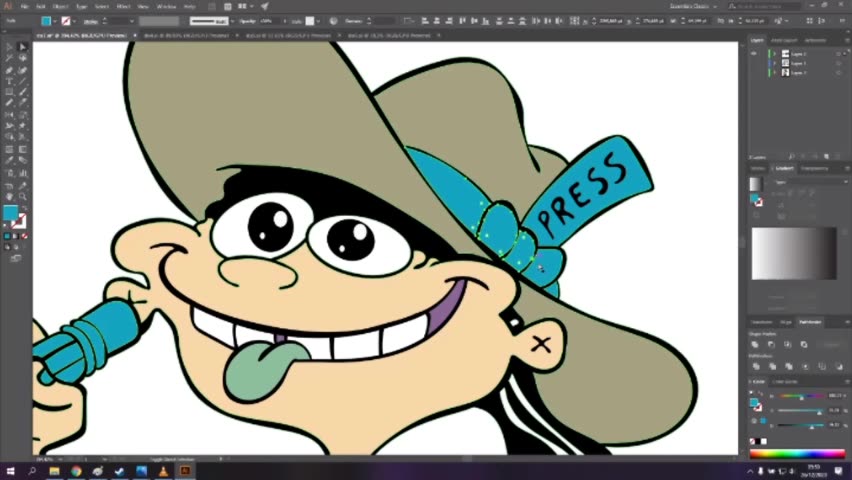Select the Column Graph tool
This screenshot has width=852, height=480.
[22, 173]
